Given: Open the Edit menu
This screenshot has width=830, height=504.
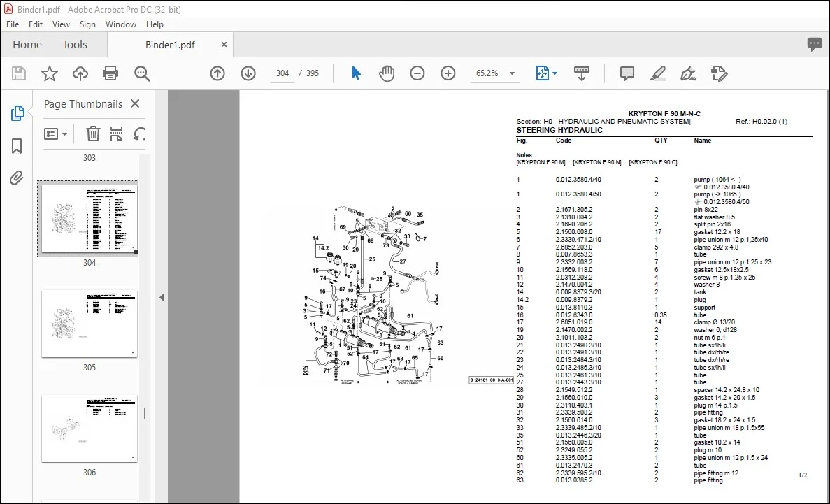Looking at the screenshot, I should pyautogui.click(x=36, y=24).
